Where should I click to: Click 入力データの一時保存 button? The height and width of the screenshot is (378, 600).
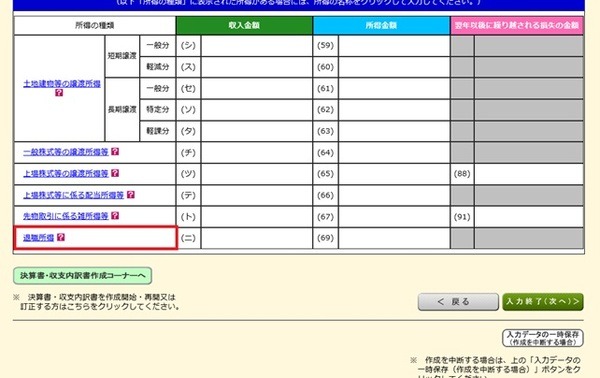point(543,338)
